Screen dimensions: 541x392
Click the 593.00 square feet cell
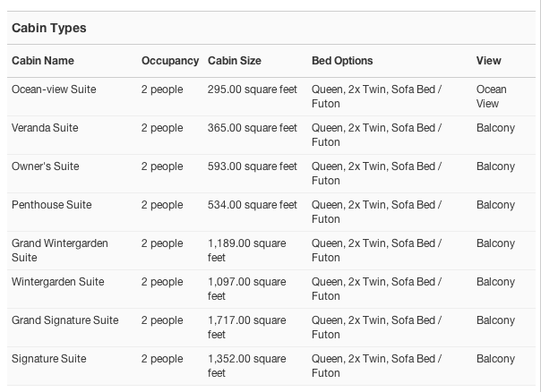(253, 166)
